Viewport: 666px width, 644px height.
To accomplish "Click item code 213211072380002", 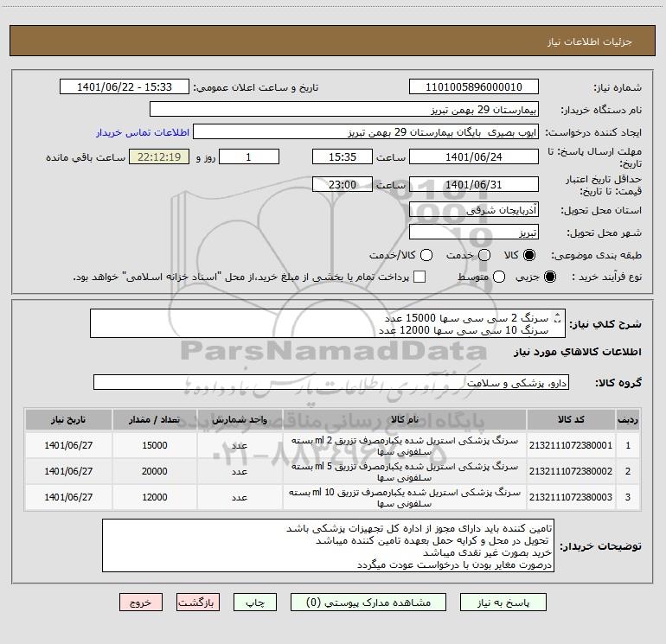I will click(x=571, y=471).
